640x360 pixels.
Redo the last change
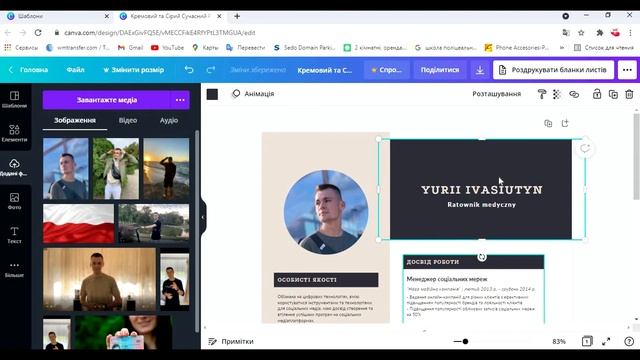pyautogui.click(x=211, y=70)
